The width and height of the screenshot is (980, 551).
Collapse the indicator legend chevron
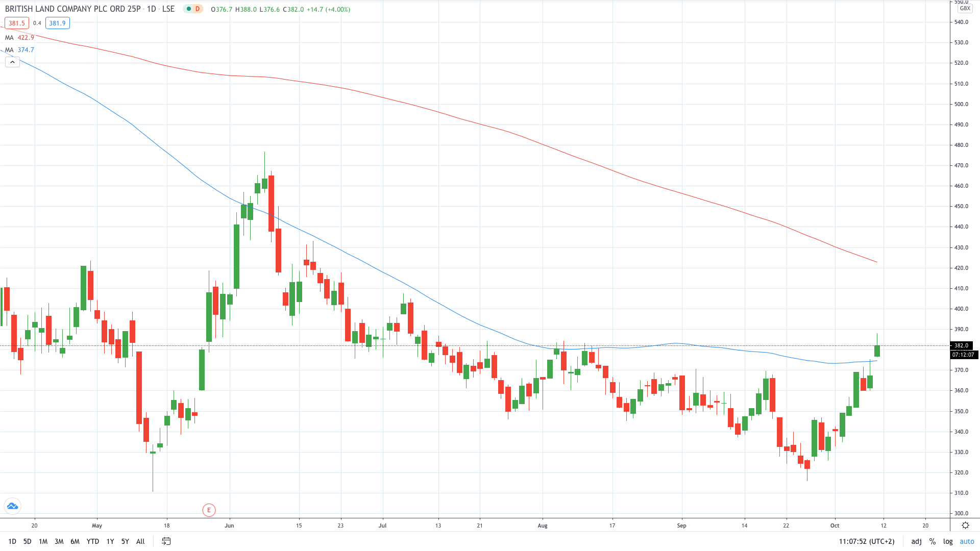[x=12, y=62]
